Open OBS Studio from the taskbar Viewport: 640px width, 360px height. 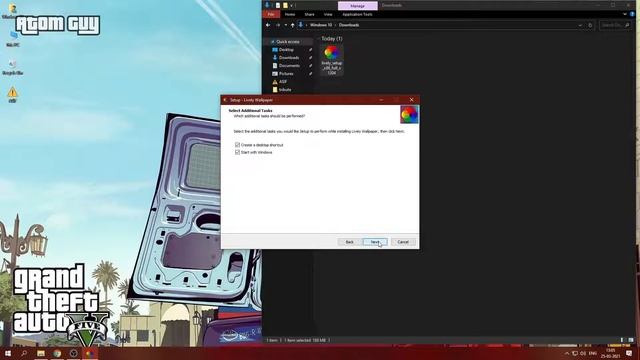click(x=73, y=353)
